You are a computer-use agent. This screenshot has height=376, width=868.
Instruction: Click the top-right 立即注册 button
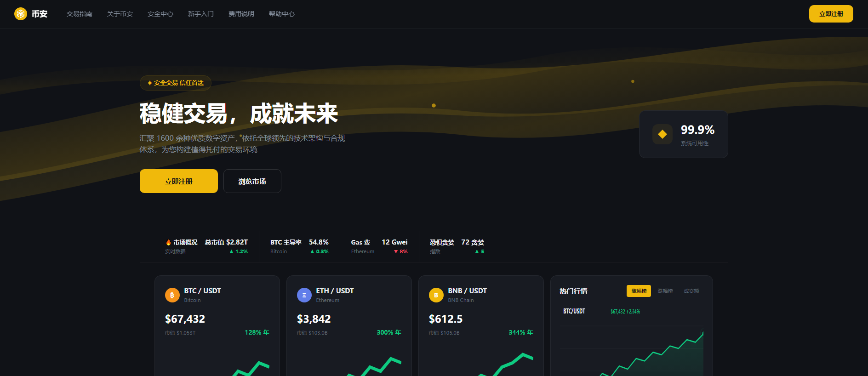pyautogui.click(x=831, y=14)
